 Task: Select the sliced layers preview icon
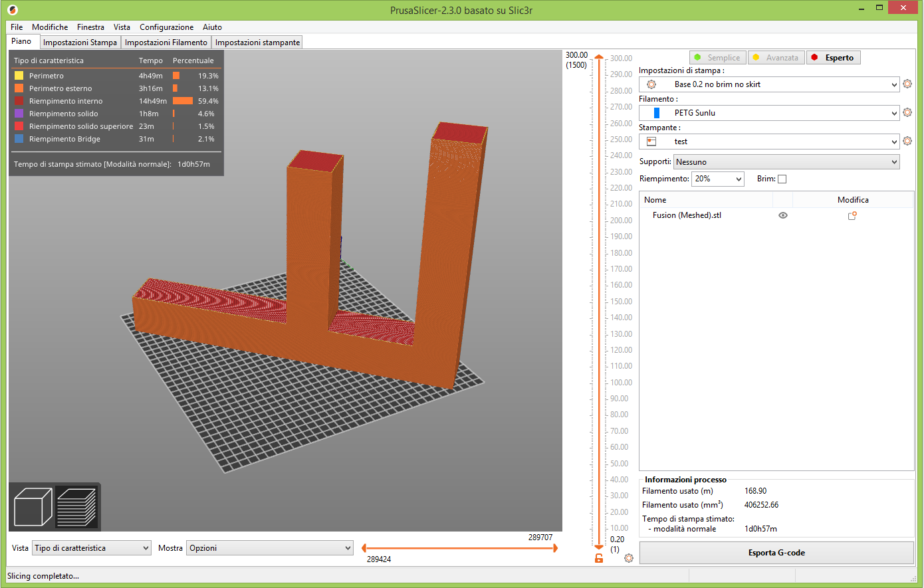tap(76, 507)
